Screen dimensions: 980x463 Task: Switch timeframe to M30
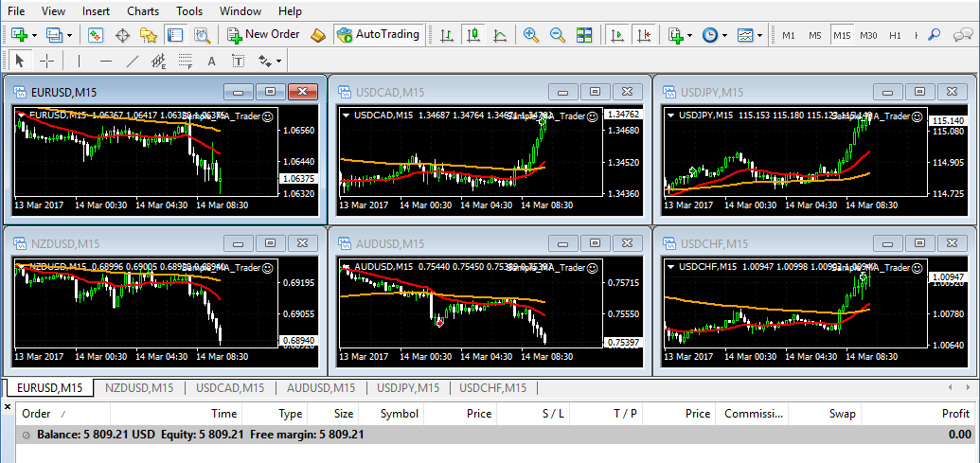click(868, 35)
